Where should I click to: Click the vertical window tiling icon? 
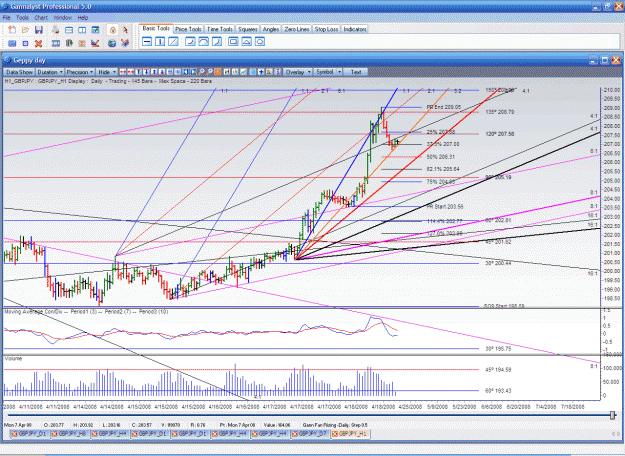pos(82,30)
